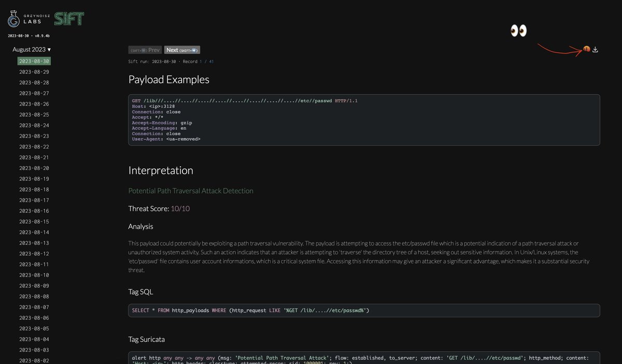Open the GreyNoise Labs logo
622x364 pixels.
[x=29, y=19]
